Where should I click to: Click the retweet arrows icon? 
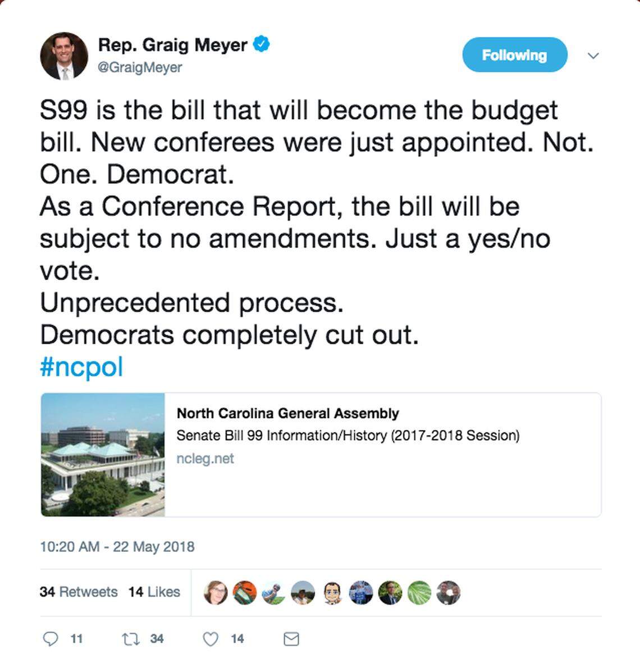click(x=131, y=638)
